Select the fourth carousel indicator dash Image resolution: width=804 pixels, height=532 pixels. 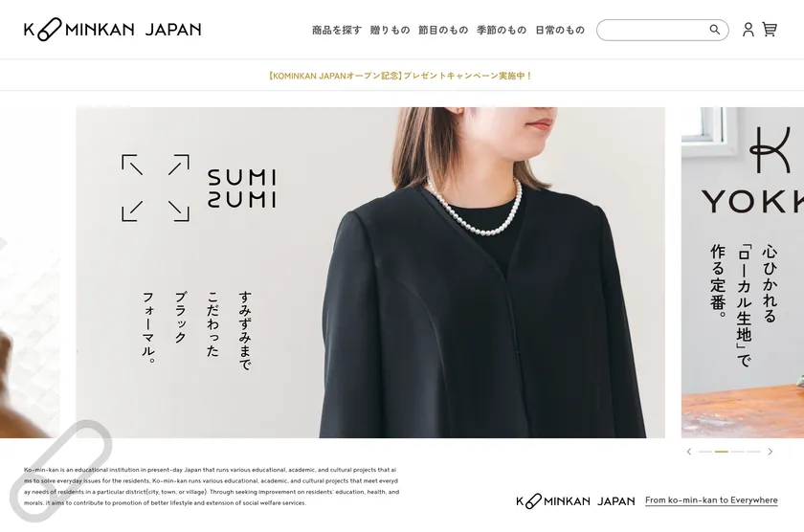(753, 452)
